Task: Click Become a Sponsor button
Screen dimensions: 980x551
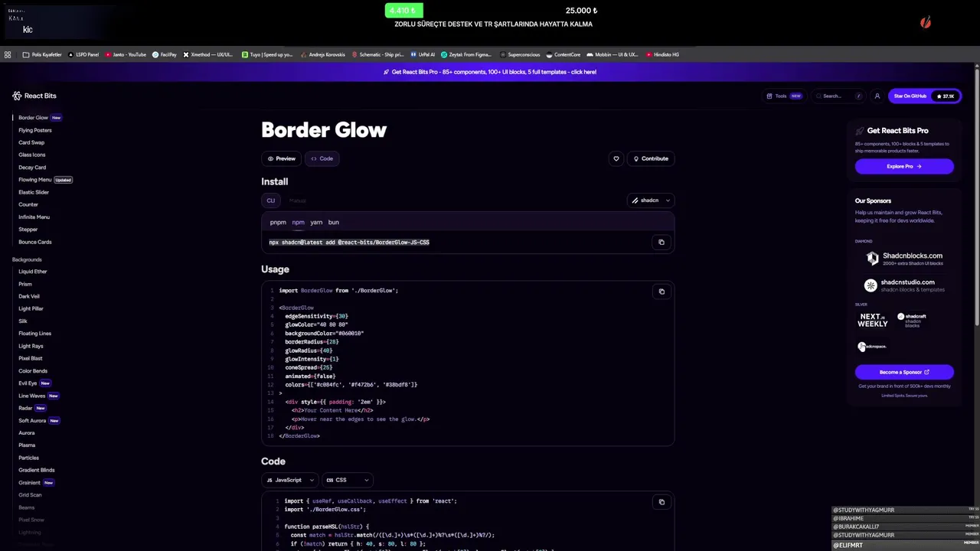Action: pyautogui.click(x=904, y=372)
